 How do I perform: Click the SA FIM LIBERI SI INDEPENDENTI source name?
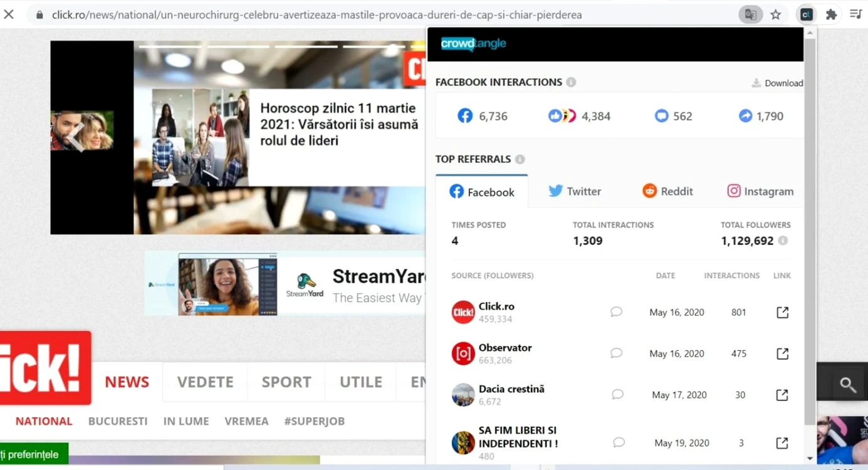tap(518, 437)
